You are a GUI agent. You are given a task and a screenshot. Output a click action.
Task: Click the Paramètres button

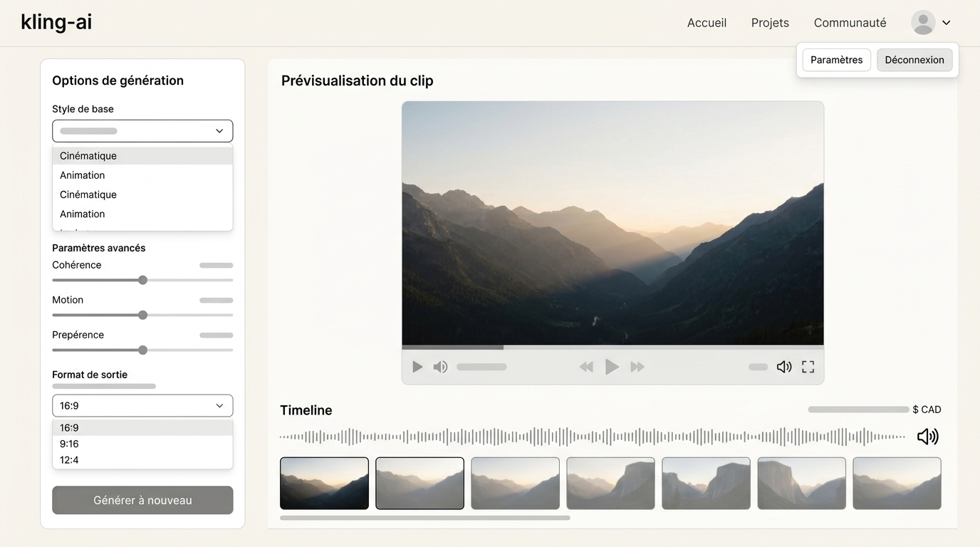837,60
